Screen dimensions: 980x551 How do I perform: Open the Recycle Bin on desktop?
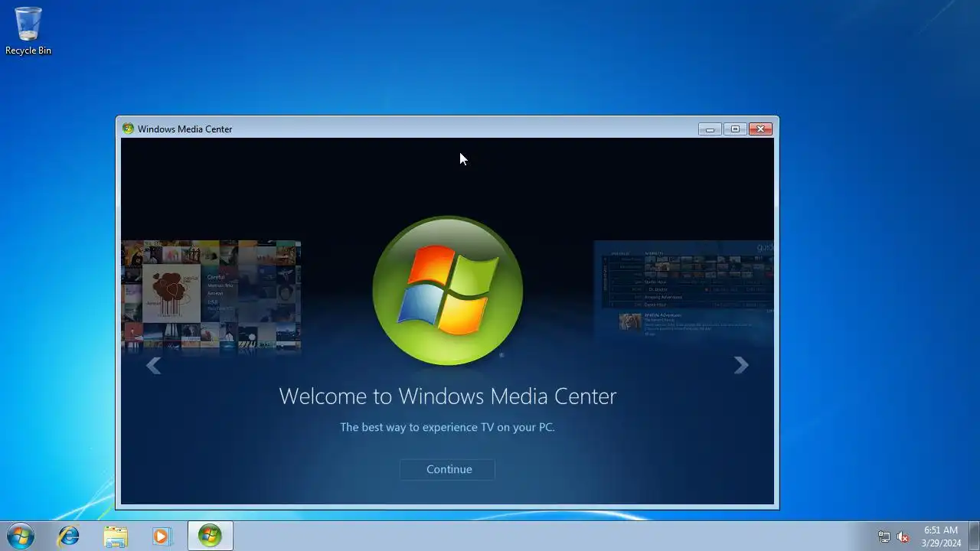tap(28, 31)
